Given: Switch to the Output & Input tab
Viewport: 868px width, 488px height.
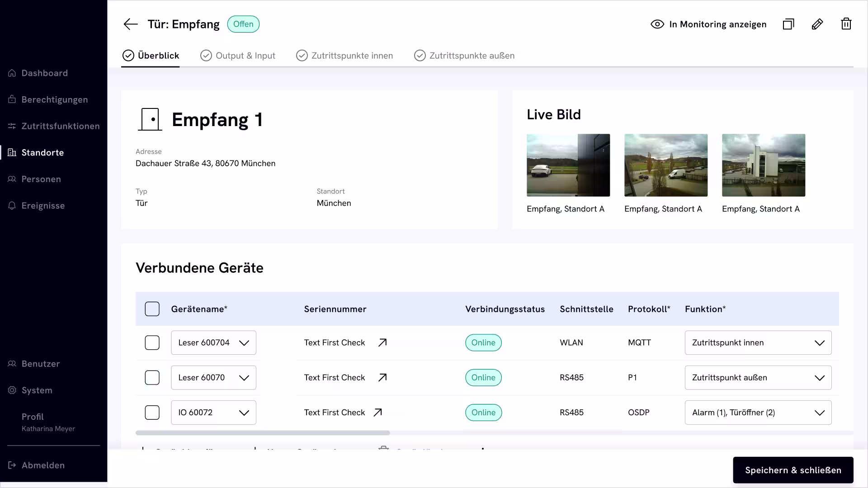Looking at the screenshot, I should click(238, 56).
